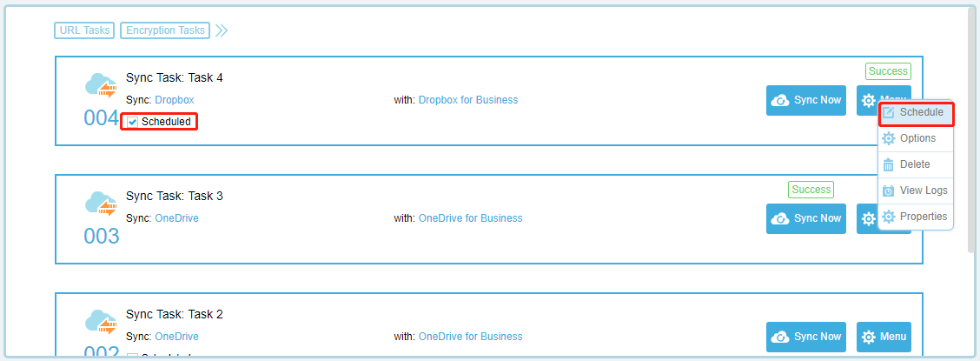Open the Menu dropdown for Task 3
This screenshot has width=980, height=361.
[x=866, y=218]
